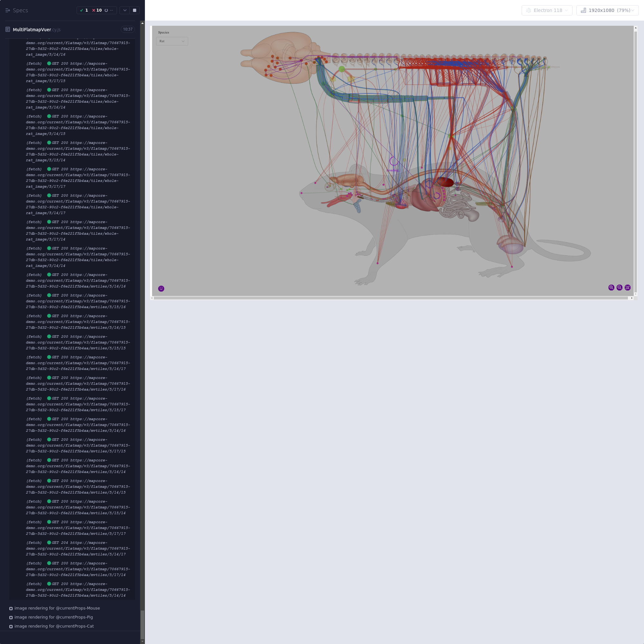Screen dimensions: 644x644
Task: Click the failed tests count indicator
Action: pyautogui.click(x=97, y=10)
